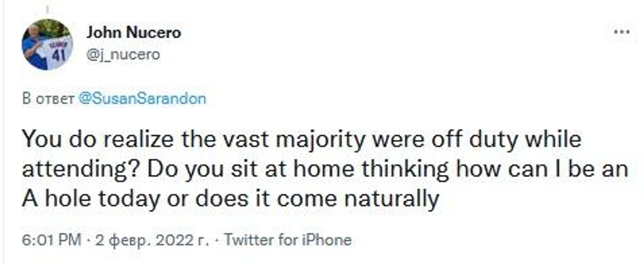Viewport: 644px width, 264px height.
Task: Open John Nucero's profile picture
Action: pyautogui.click(x=47, y=45)
